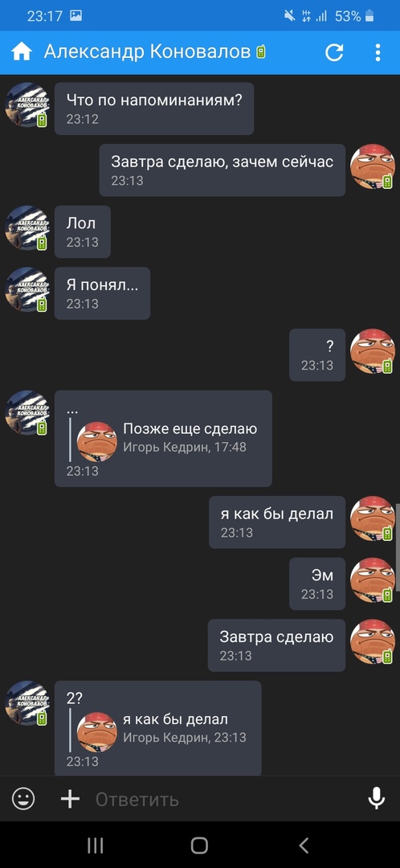This screenshot has height=868, width=400.
Task: Start voice message with microphone icon
Action: pos(377,799)
